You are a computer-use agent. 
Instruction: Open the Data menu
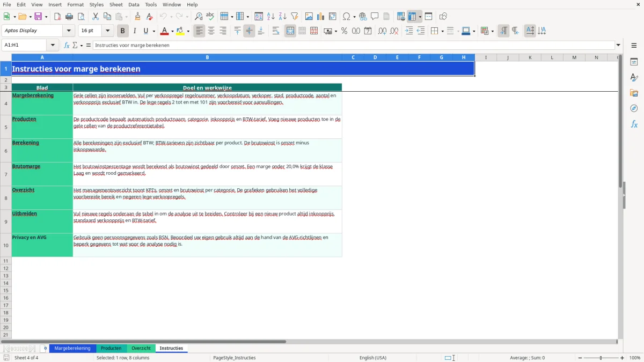point(134,4)
